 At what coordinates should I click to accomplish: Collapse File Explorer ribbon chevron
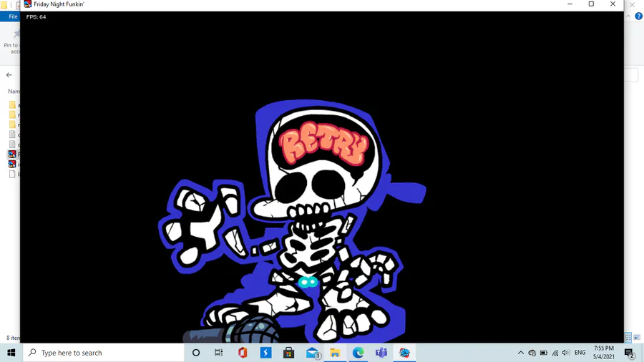tap(628, 16)
